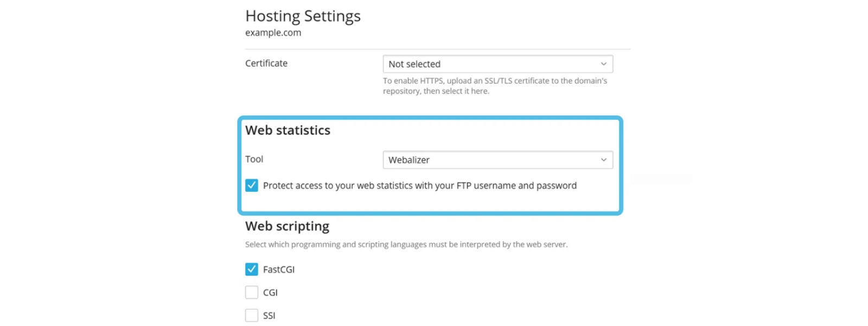Viewport: 868px width, 326px height.
Task: Click the Hosting Settings page heading
Action: [x=303, y=16]
